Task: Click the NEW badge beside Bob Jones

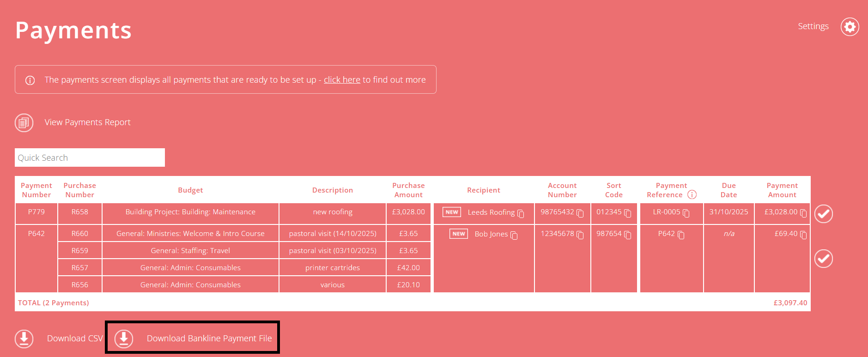Action: point(459,234)
